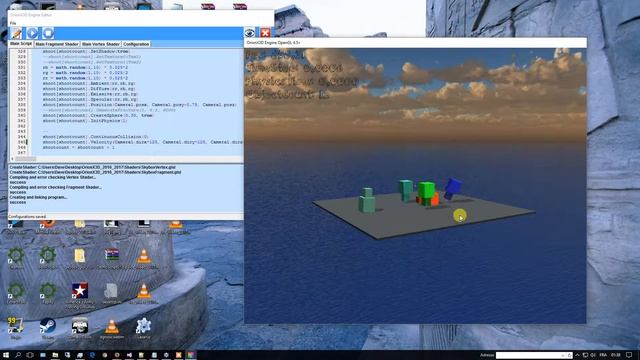Viewport: 640px width, 360px height.
Task: Click line number 338 in the code editor
Action: 22,105
